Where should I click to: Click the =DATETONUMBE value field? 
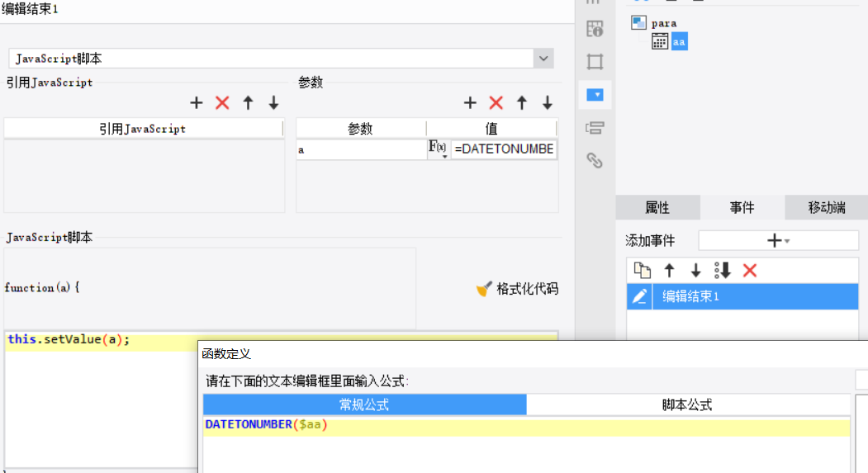click(504, 149)
